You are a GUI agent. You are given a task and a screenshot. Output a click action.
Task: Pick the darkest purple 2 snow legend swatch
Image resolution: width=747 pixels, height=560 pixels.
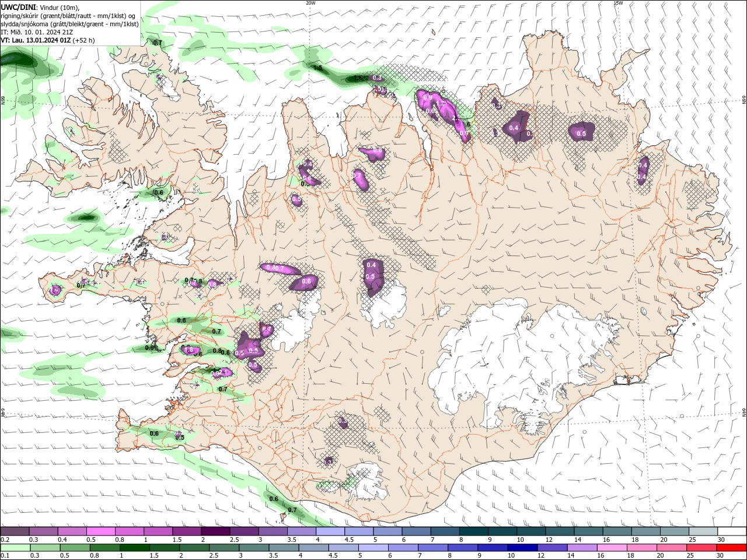(x=216, y=531)
